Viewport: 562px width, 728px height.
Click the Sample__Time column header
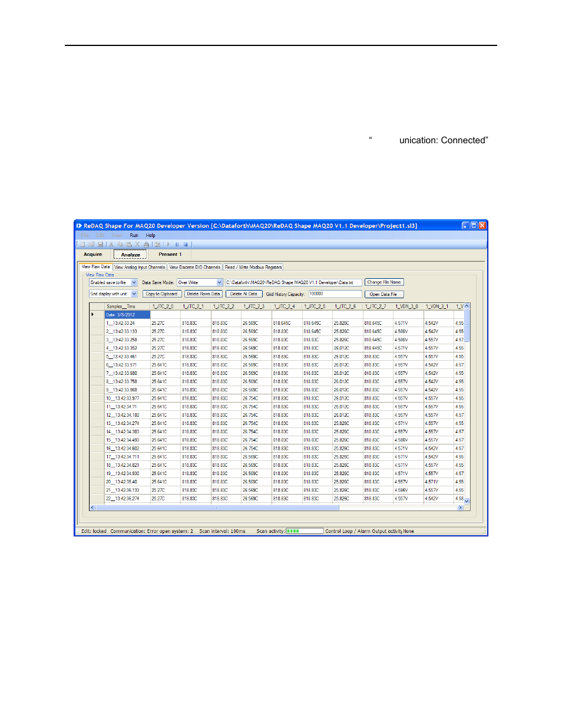[127, 307]
